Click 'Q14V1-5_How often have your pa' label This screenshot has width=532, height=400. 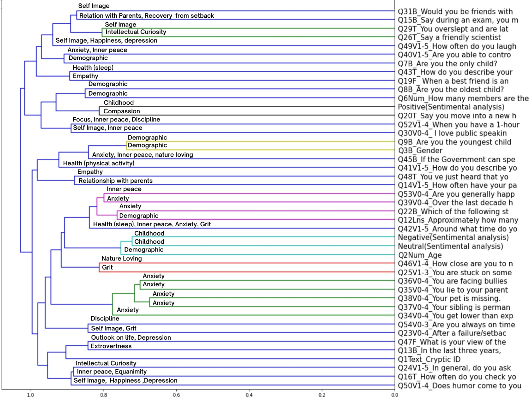pyautogui.click(x=457, y=185)
